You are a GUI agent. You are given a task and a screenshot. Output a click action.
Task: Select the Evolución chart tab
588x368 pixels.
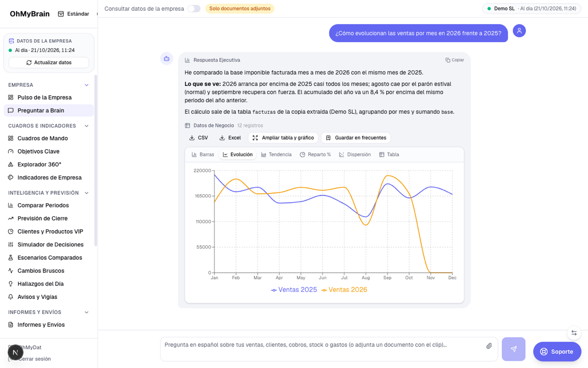tap(238, 155)
